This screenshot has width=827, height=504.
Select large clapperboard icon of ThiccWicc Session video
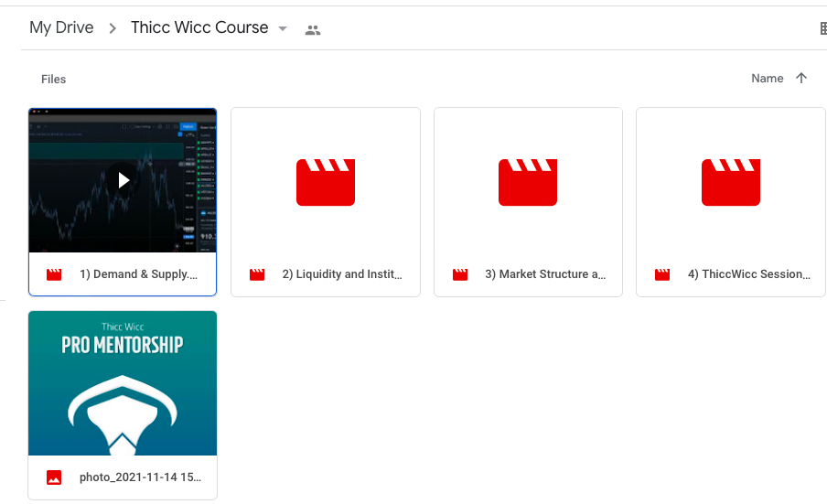(x=730, y=181)
